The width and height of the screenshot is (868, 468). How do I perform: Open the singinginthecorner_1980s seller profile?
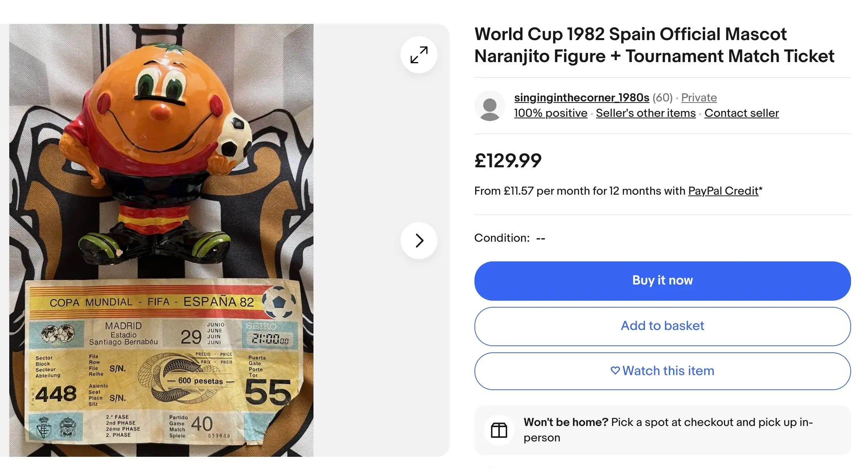tap(581, 98)
